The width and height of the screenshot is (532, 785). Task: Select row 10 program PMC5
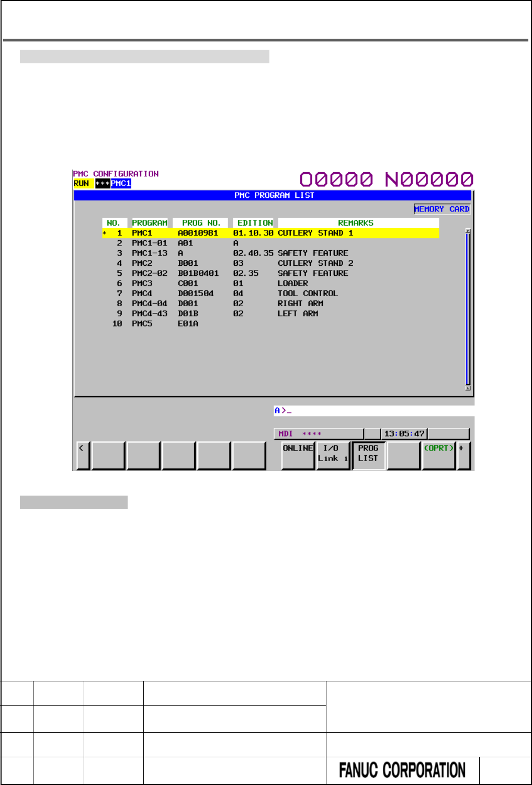pyautogui.click(x=142, y=323)
